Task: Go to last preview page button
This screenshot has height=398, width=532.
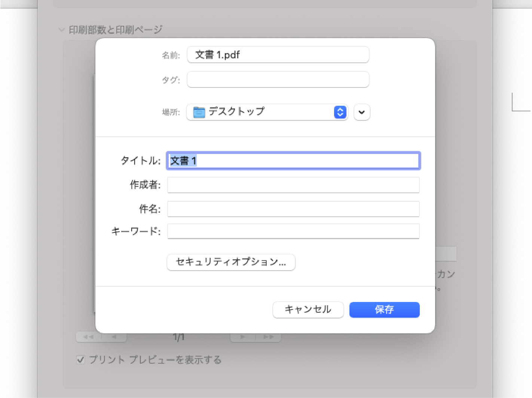Action: click(x=268, y=337)
